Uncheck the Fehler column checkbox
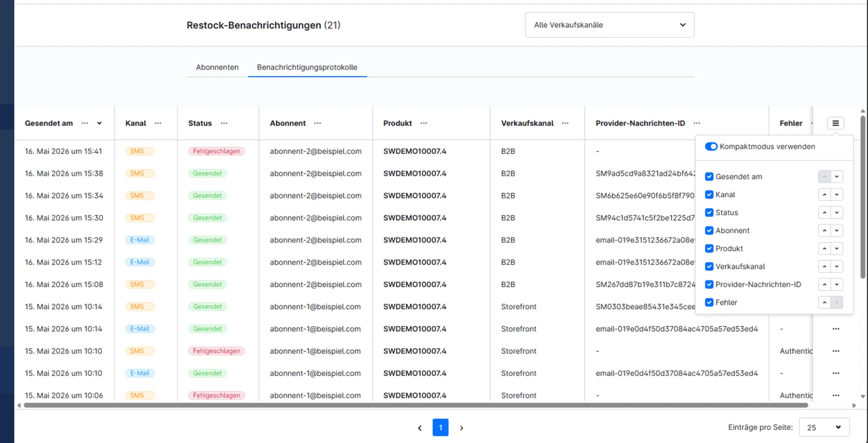The image size is (868, 443). coord(709,302)
